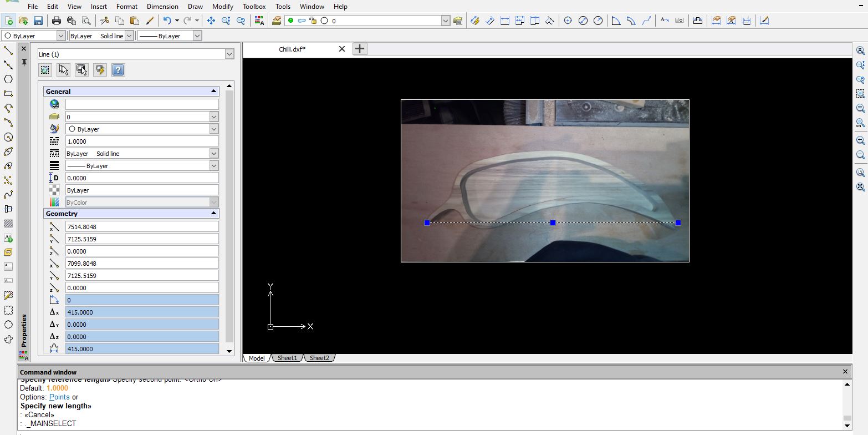The width and height of the screenshot is (868, 435).
Task: Collapse the Geometry section
Action: pos(213,213)
